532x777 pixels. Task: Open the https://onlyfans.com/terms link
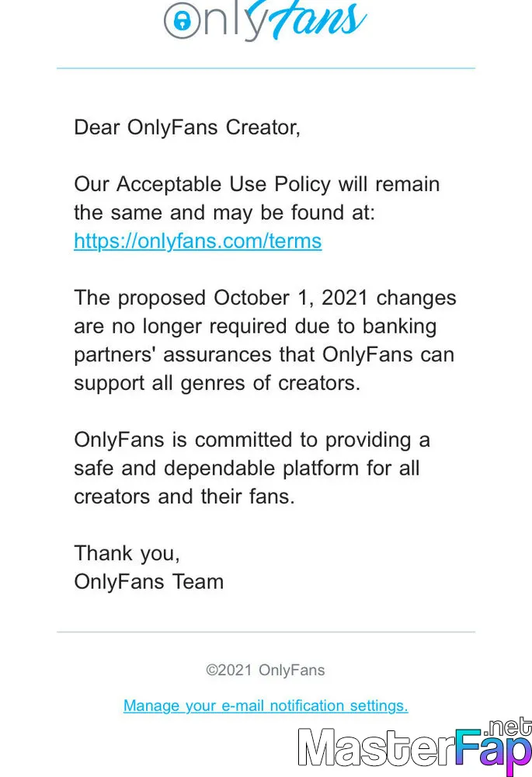[197, 242]
